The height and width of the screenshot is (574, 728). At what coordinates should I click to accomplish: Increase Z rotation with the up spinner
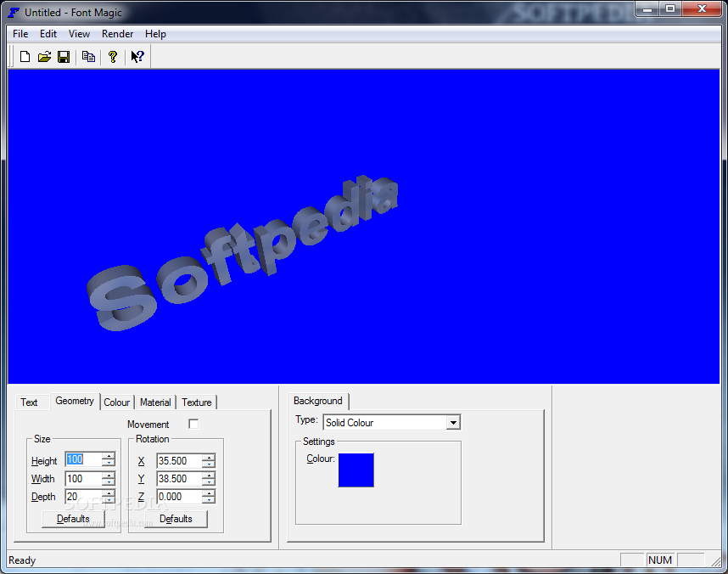coord(209,492)
